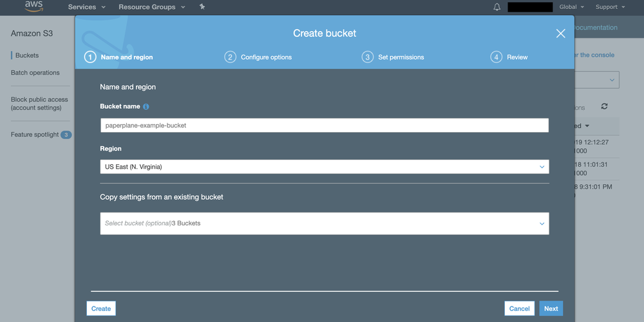
Task: Open the Global region menu
Action: (572, 7)
